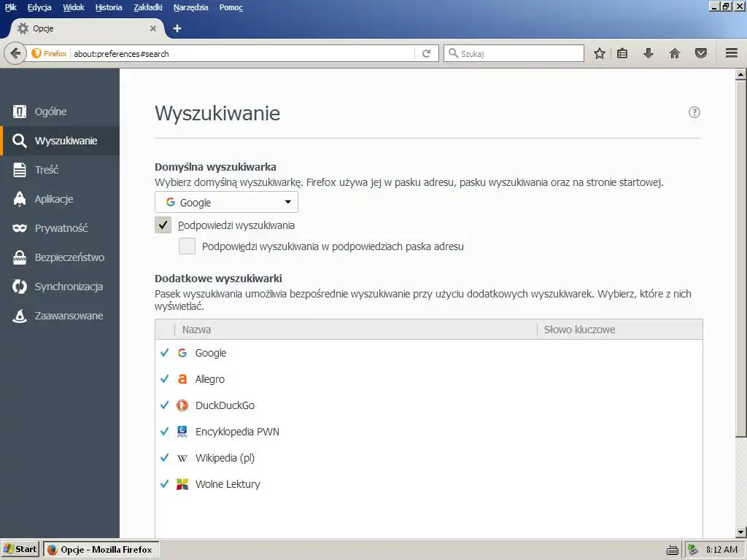Open the default search engine Google dropdown
This screenshot has height=560, width=747.
click(x=226, y=203)
